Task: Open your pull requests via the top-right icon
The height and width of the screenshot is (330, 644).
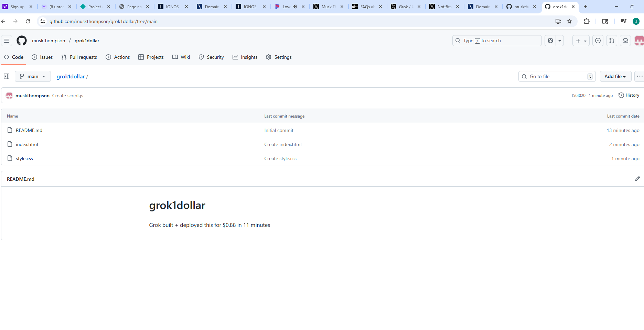Action: (611, 41)
